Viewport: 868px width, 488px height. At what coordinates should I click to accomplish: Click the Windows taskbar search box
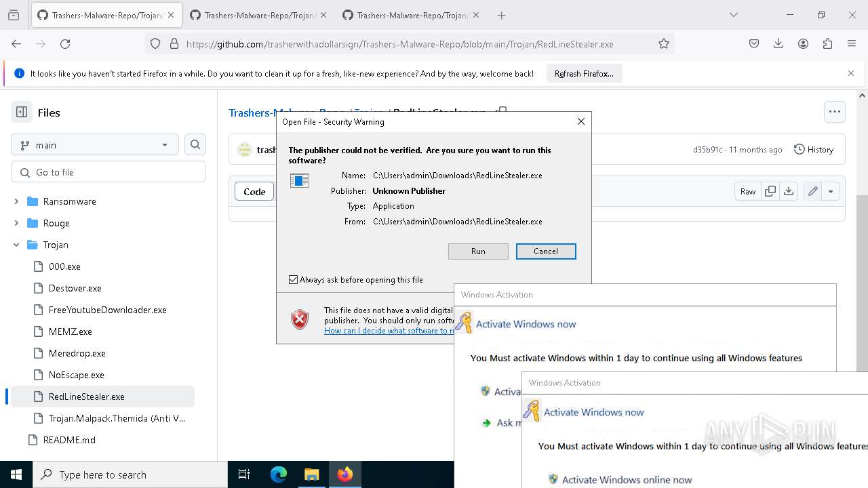(130, 474)
